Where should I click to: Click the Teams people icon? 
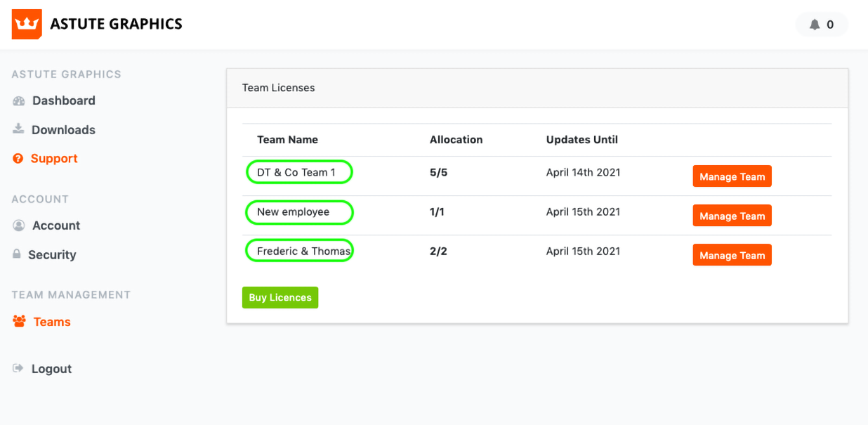(x=19, y=322)
